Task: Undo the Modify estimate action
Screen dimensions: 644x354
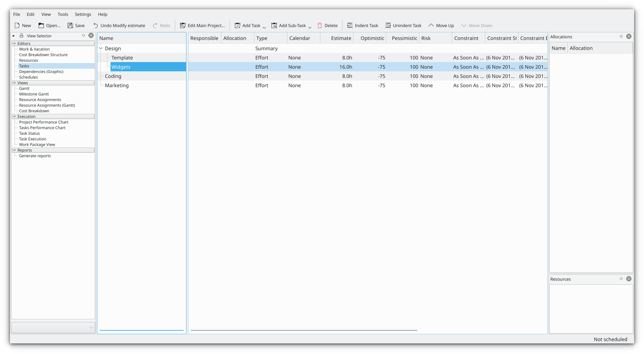Action: [119, 25]
